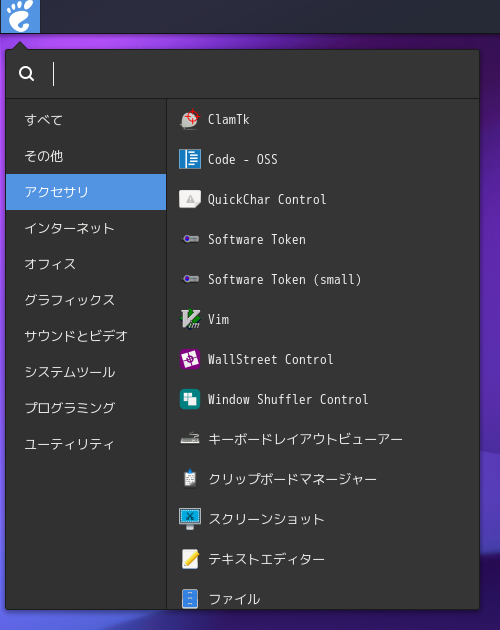Click the Software Token (small) icon
Image resolution: width=500 pixels, height=630 pixels.
[x=190, y=279]
